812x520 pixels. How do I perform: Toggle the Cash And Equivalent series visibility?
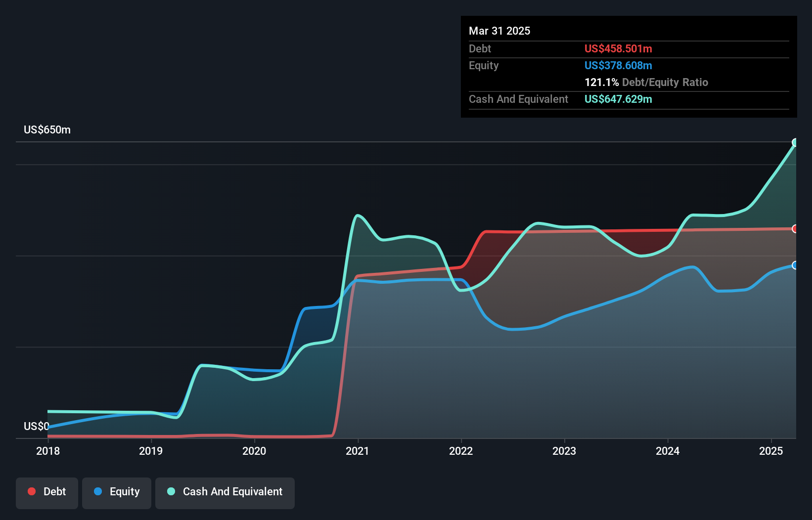[x=225, y=492]
